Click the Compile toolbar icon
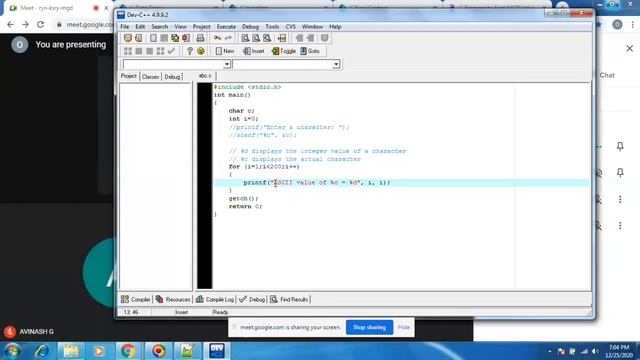The width and height of the screenshot is (640, 360). 128,51
